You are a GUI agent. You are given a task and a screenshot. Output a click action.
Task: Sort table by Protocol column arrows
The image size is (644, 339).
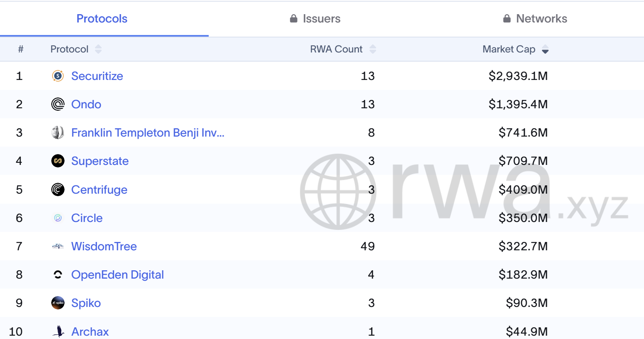click(x=98, y=49)
